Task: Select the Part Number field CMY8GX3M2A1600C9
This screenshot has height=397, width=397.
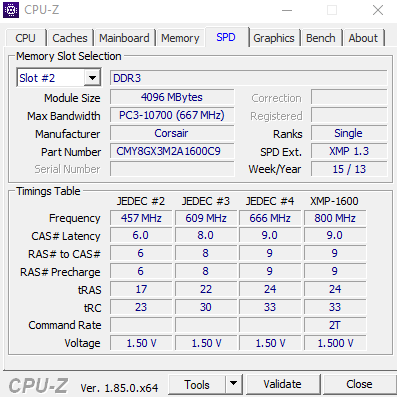Action: (172, 151)
